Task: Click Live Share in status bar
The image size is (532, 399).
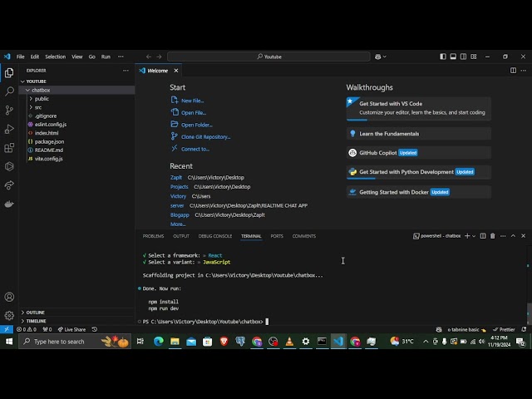Action: [x=71, y=329]
